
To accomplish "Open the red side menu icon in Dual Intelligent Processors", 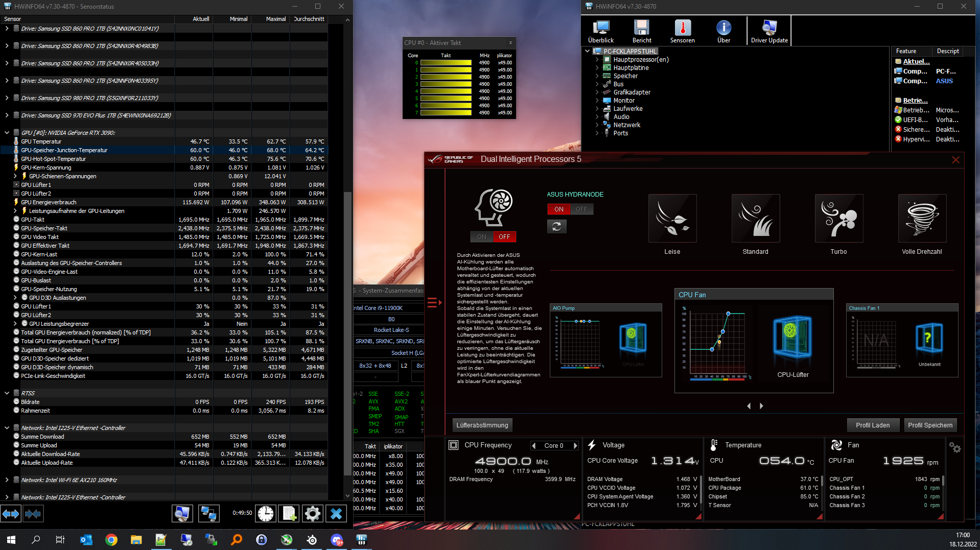I will [x=434, y=302].
